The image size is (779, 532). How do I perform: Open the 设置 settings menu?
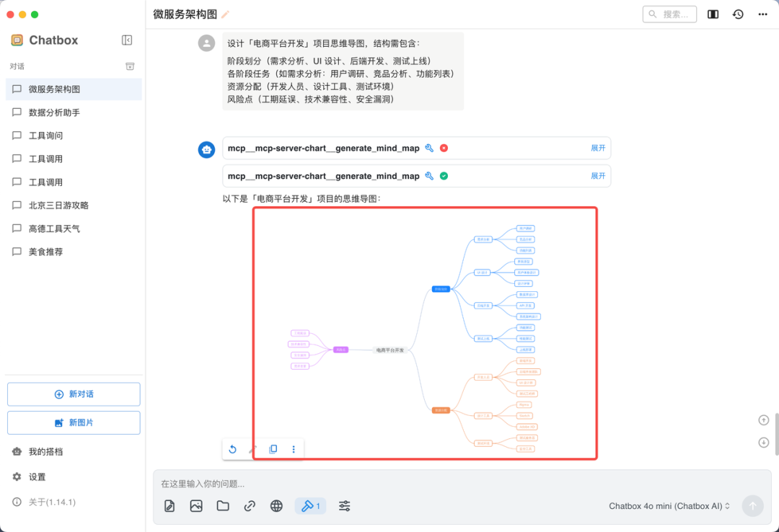[x=32, y=476]
